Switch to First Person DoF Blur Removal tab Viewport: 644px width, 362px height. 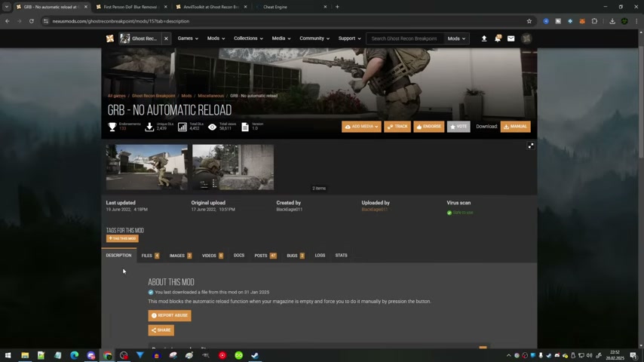point(131,7)
